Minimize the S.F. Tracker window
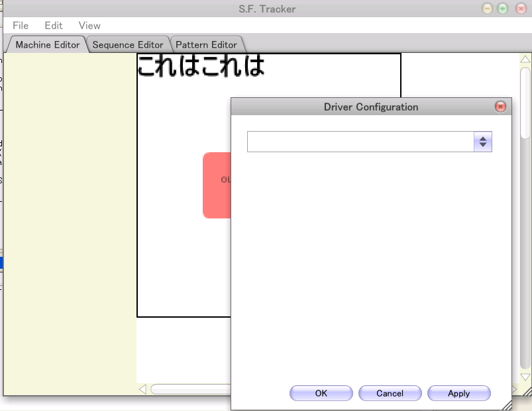Image resolution: width=532 pixels, height=411 pixels. (x=487, y=9)
